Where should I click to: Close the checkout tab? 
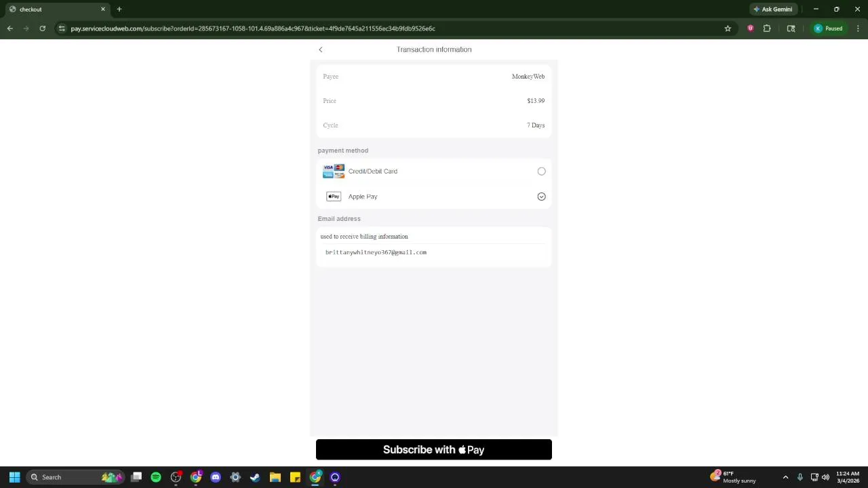(x=103, y=9)
